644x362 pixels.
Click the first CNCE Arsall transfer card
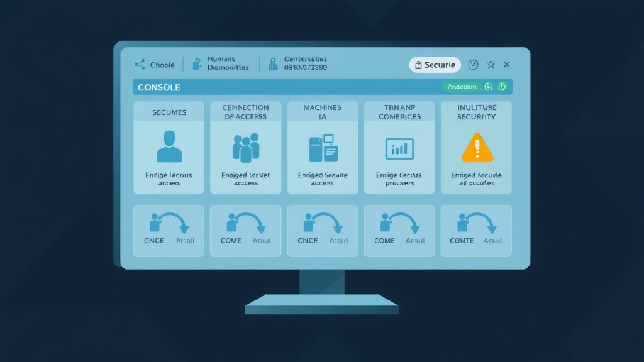click(x=169, y=230)
